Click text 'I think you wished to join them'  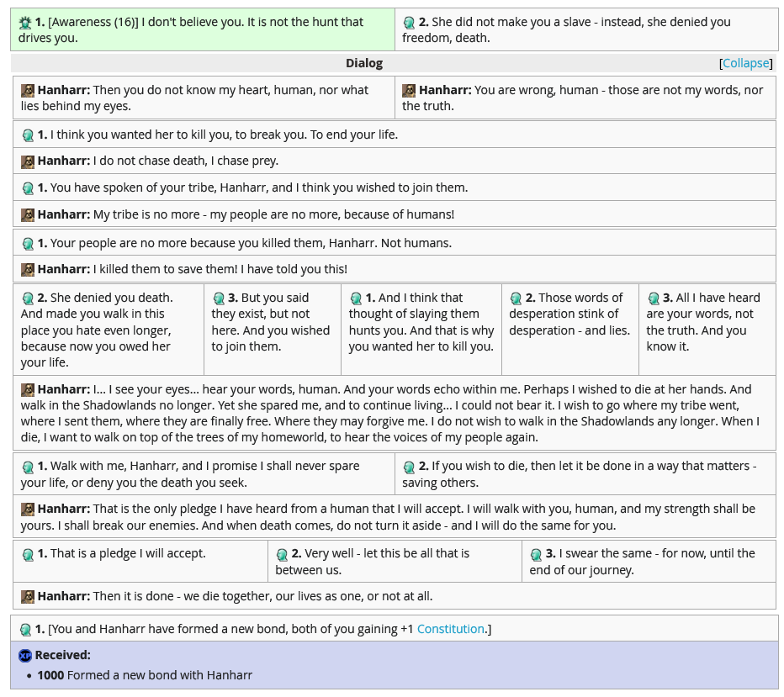coord(382,187)
